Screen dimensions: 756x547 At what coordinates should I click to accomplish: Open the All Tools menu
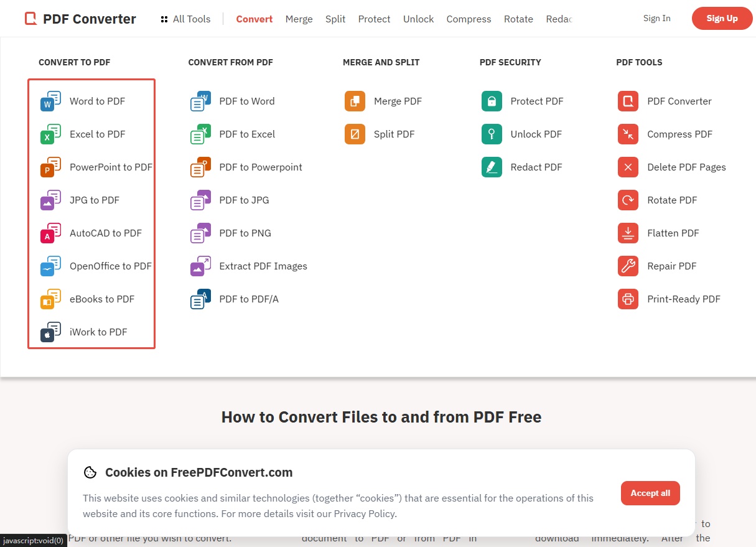point(185,19)
